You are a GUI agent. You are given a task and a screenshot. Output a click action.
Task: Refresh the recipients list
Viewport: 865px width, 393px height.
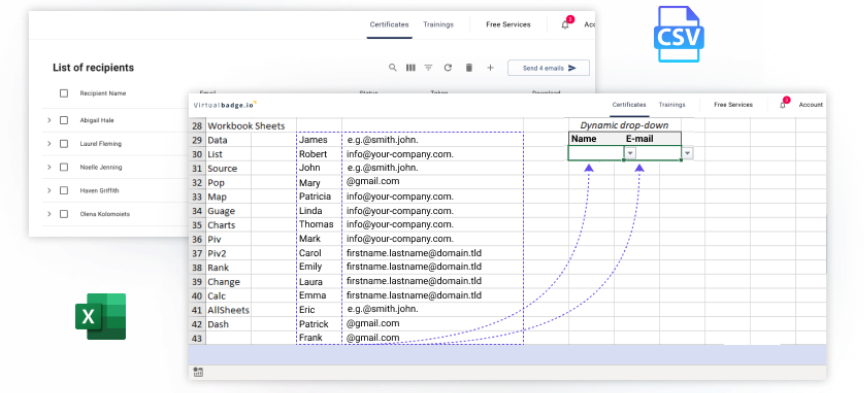click(x=448, y=68)
